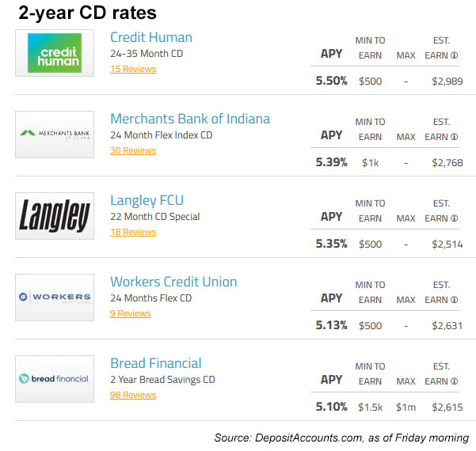The width and height of the screenshot is (476, 451).
Task: Click the Merchants Bank logo
Action: coord(54,135)
